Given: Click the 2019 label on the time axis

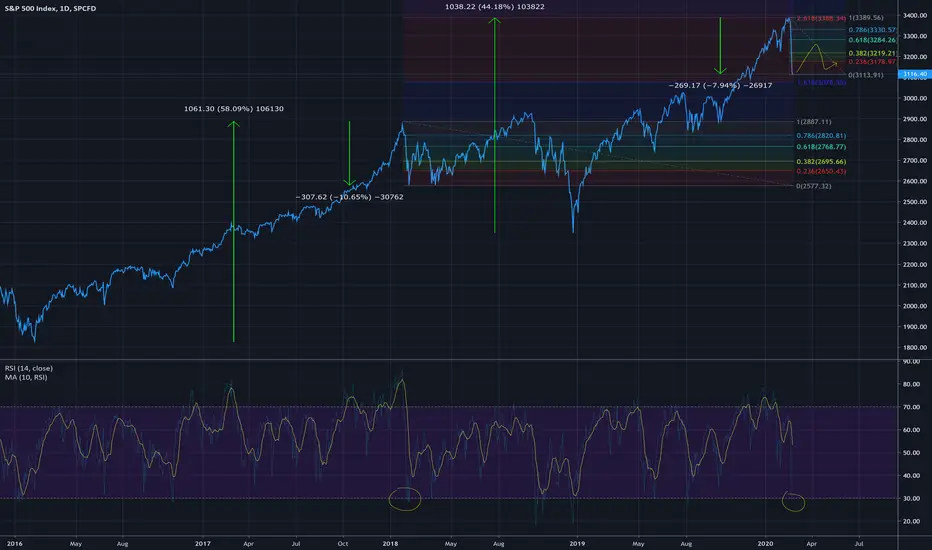Looking at the screenshot, I should [x=577, y=544].
